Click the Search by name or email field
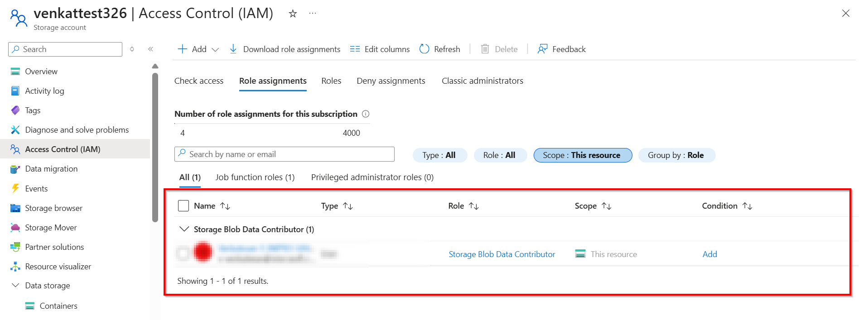This screenshot has height=320, width=868. point(284,154)
